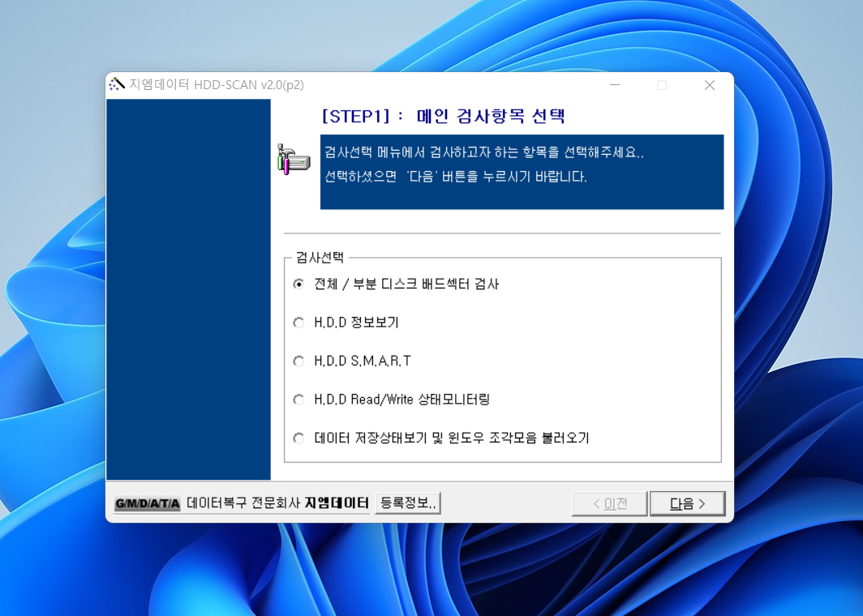Click the 지엠데이터 HDD-SCAN v2.0(p2) title text
The height and width of the screenshot is (616, 863).
217,84
